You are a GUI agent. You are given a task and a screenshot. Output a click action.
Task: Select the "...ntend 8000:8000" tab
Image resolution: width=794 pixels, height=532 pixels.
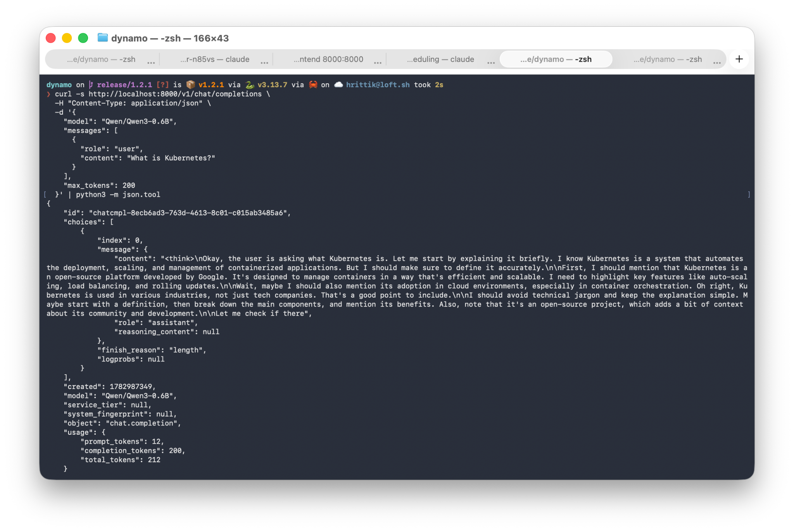(328, 59)
